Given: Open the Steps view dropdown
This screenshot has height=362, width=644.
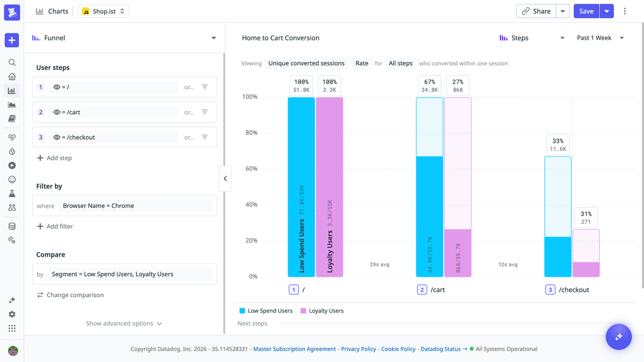Looking at the screenshot, I should 532,38.
